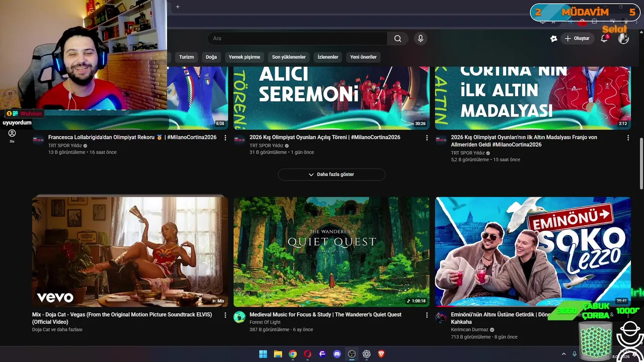This screenshot has width=644, height=362.
Task: Click '713 B görüntüleme • 8 gün önce' text
Action: coord(484,337)
